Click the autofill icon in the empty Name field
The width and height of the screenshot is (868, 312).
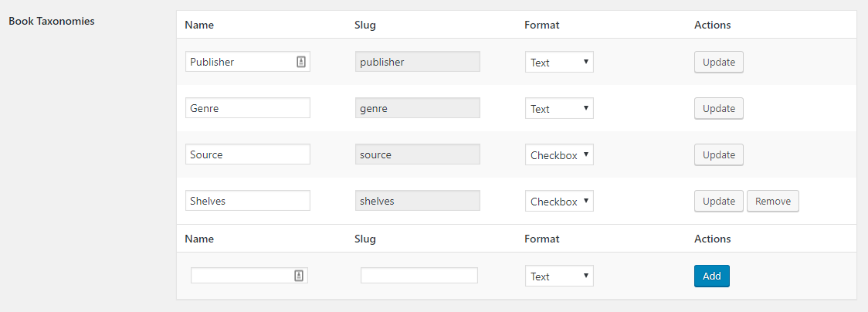298,276
